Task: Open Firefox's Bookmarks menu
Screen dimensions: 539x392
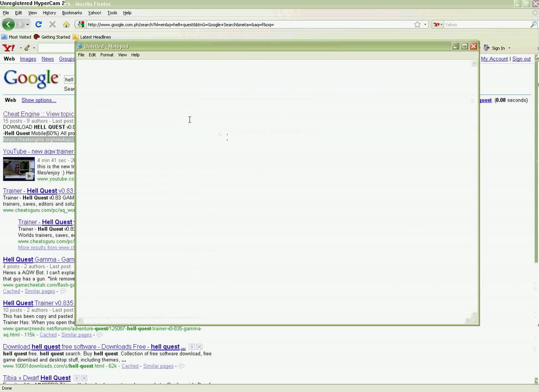Action: [x=72, y=13]
